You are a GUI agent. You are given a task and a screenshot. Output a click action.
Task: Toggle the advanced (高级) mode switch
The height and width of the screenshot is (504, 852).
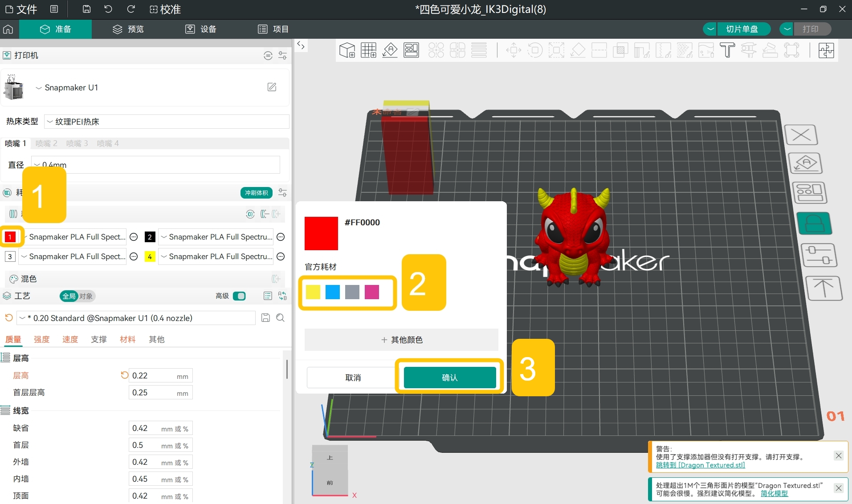click(x=239, y=296)
